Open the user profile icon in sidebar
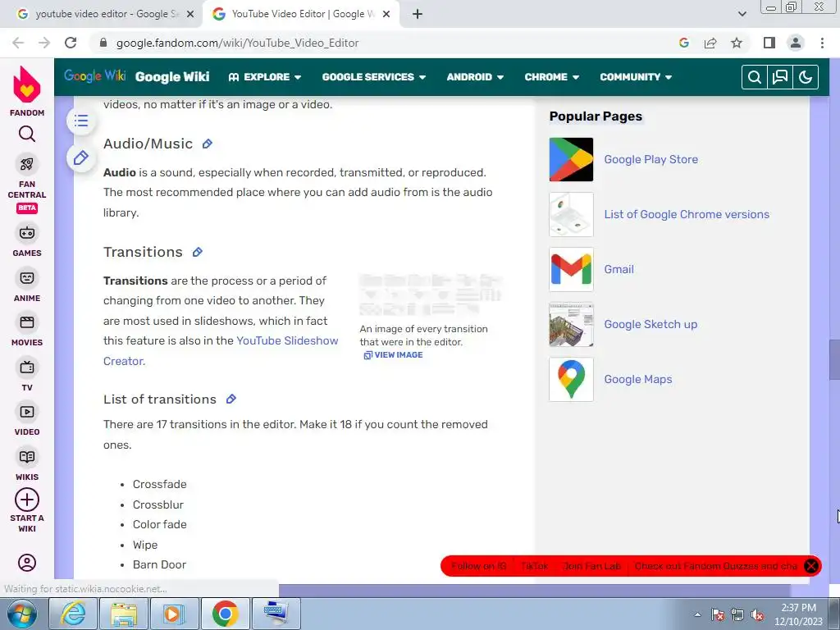Viewport: 840px width, 630px height. click(27, 563)
